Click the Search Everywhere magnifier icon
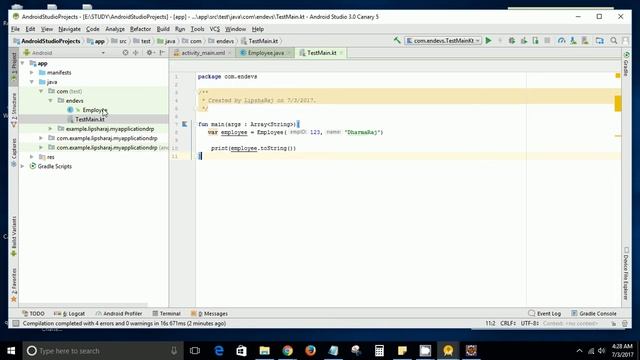640x360 pixels. tap(613, 40)
